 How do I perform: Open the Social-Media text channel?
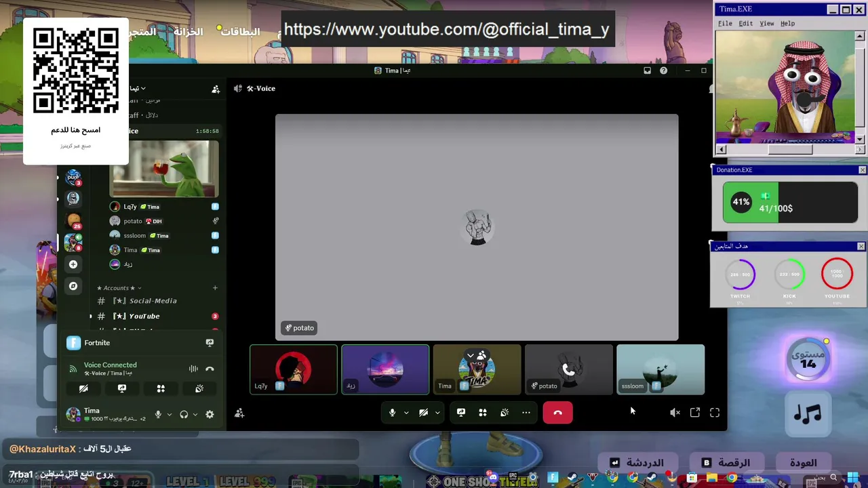157,301
